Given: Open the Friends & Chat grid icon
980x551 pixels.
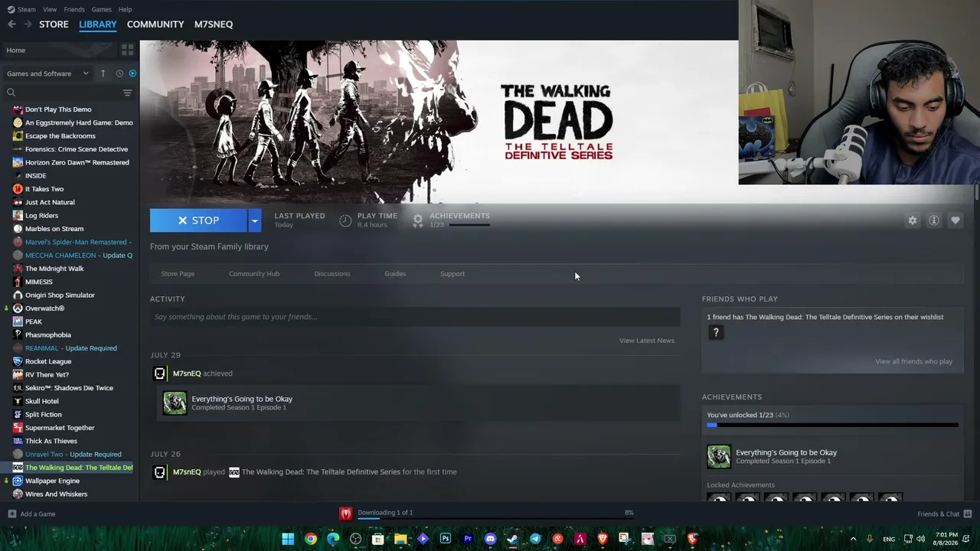Looking at the screenshot, I should pyautogui.click(x=968, y=514).
